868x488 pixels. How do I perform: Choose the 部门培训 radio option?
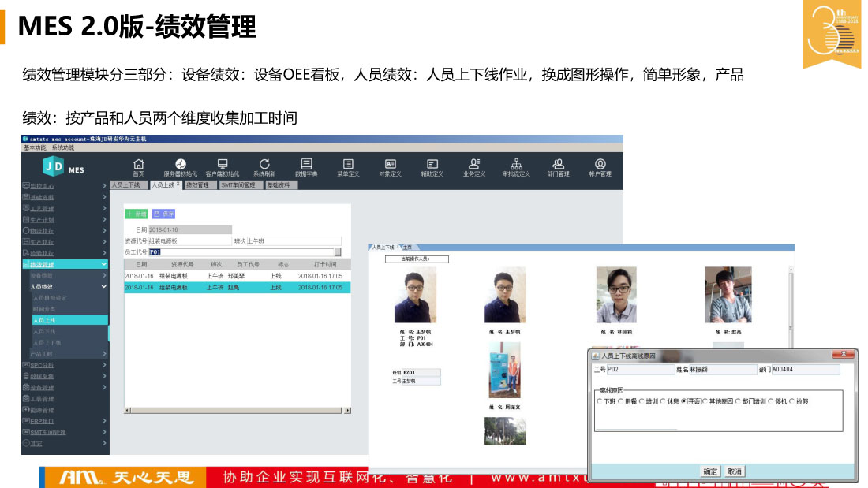739,402
